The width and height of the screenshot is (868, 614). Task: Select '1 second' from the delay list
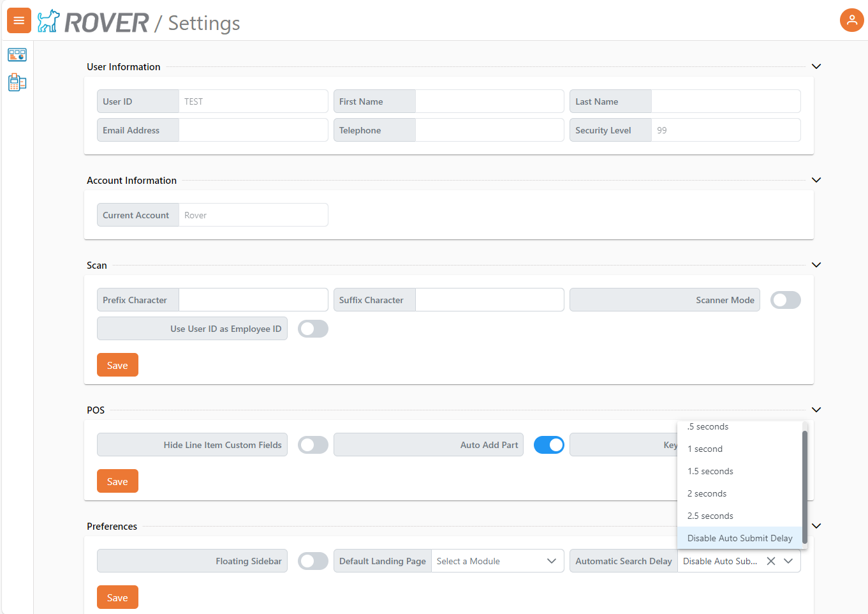click(705, 449)
